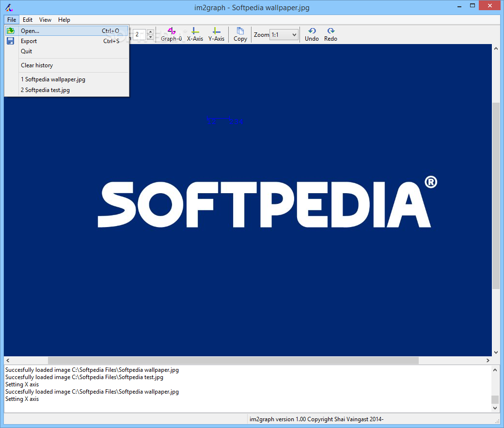Click the im2graph app icon in title bar

coord(9,7)
